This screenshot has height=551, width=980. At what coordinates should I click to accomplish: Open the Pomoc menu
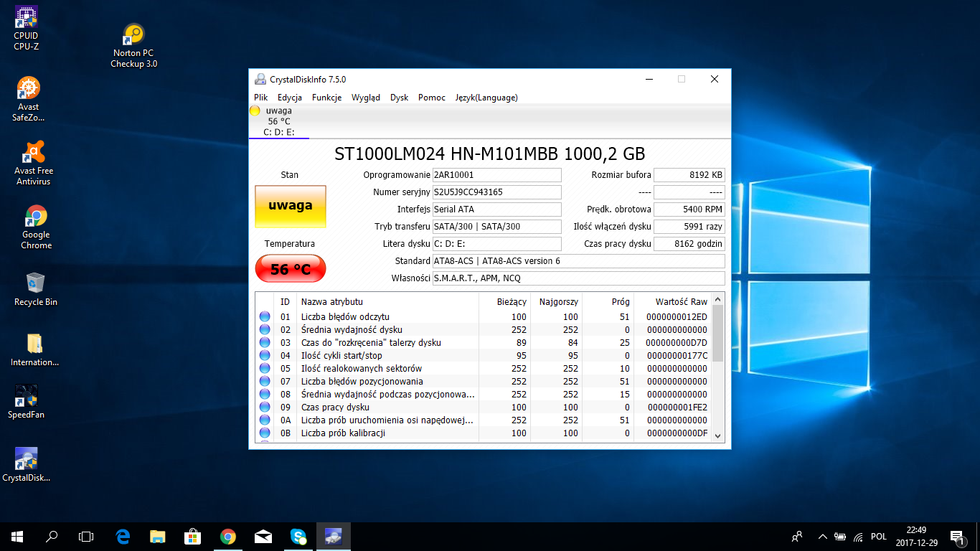pyautogui.click(x=432, y=98)
